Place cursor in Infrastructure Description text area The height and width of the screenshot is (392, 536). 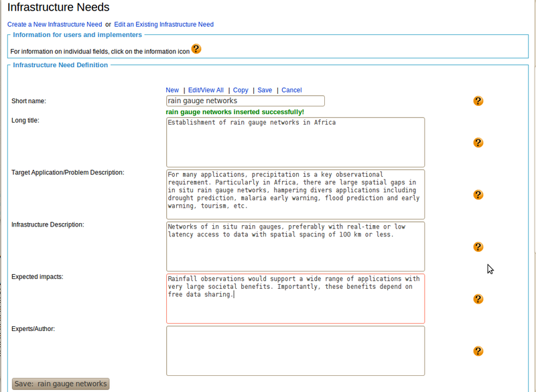coord(295,247)
